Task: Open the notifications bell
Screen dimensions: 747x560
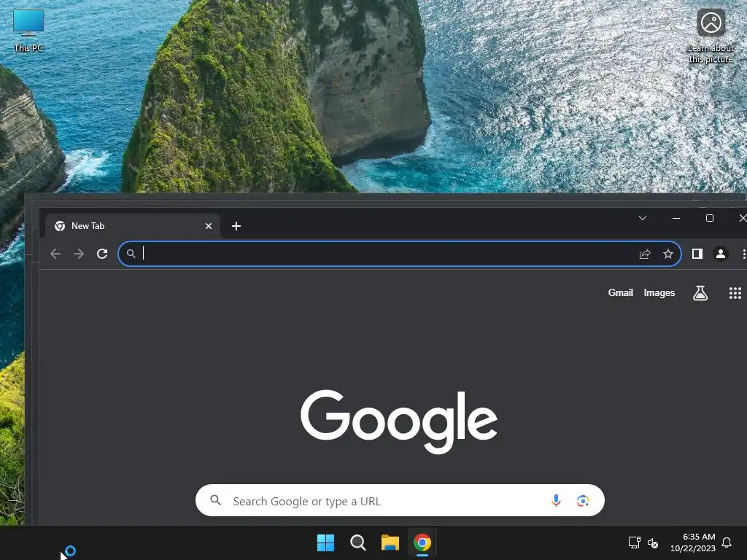Action: pyautogui.click(x=727, y=542)
